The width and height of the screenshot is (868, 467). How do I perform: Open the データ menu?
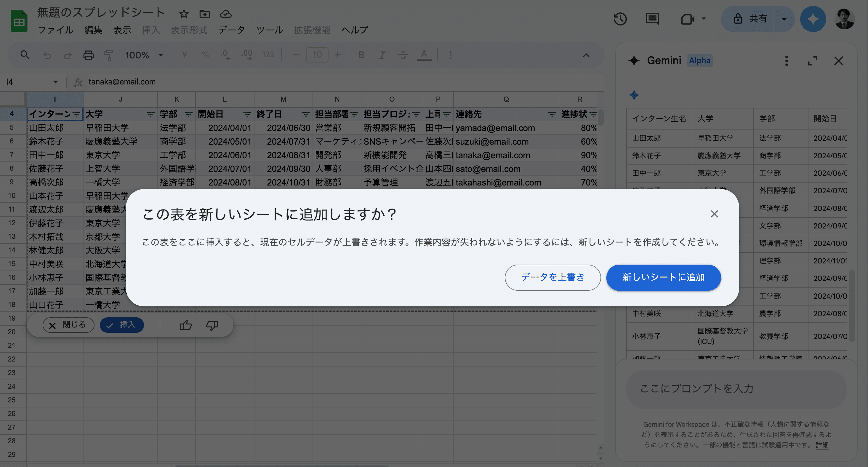tap(231, 30)
